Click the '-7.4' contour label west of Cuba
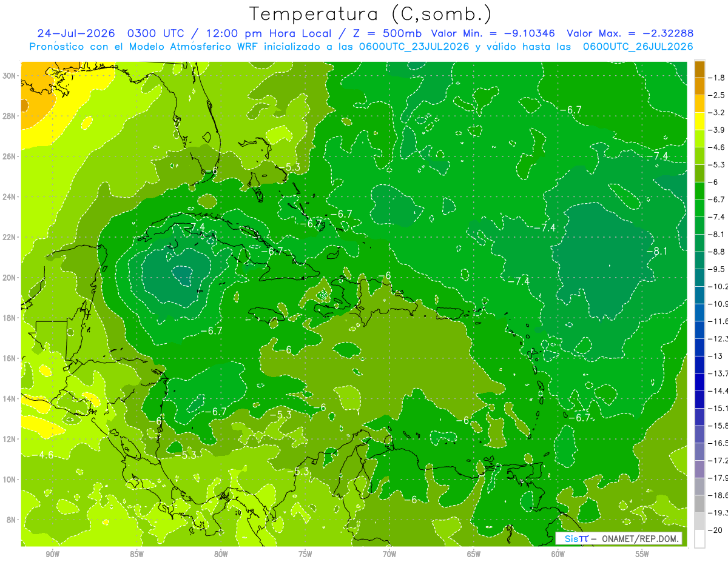This screenshot has width=728, height=562. (x=194, y=227)
